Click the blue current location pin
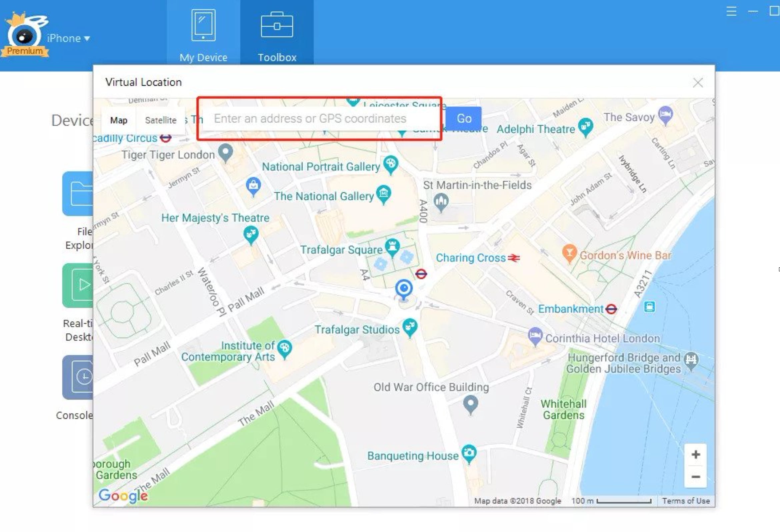This screenshot has width=780, height=532. 403,289
